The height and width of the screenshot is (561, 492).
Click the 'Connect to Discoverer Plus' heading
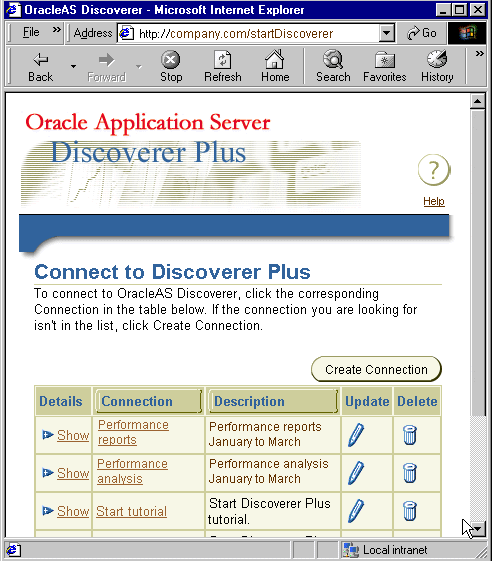[172, 272]
